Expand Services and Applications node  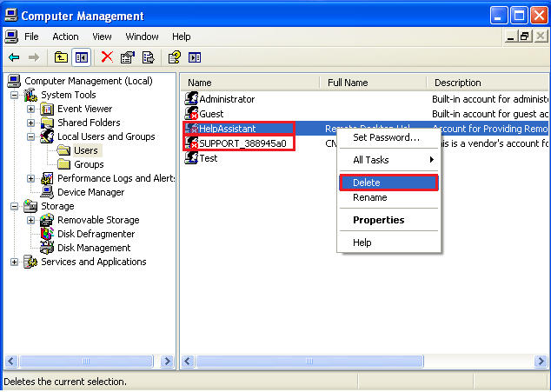coord(14,262)
